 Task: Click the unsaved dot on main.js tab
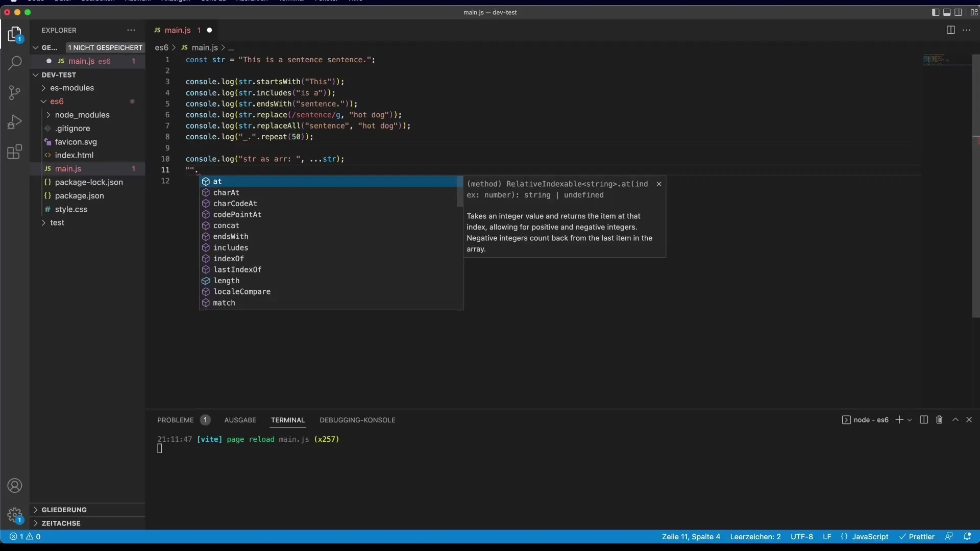pos(209,30)
